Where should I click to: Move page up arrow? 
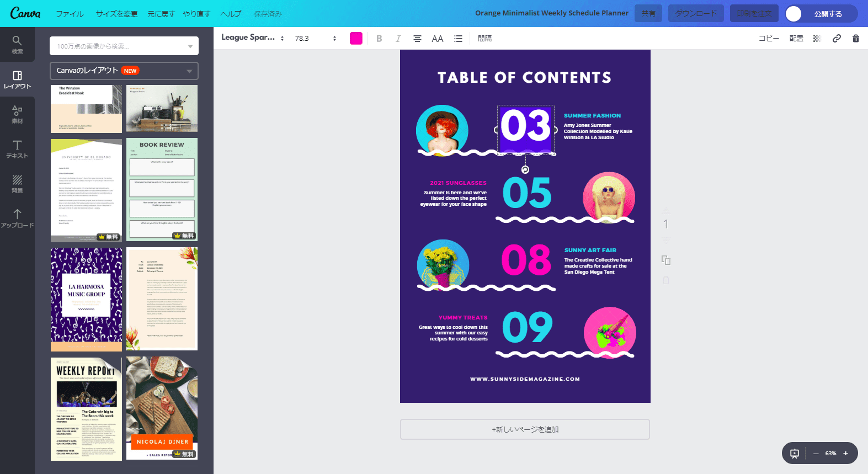666,210
